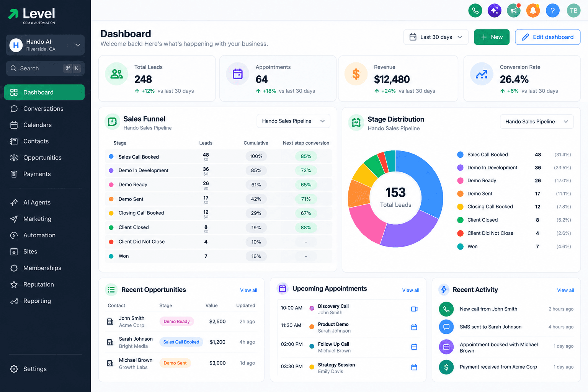
Task: Open the purple AI sparkle assistant icon
Action: (495, 10)
